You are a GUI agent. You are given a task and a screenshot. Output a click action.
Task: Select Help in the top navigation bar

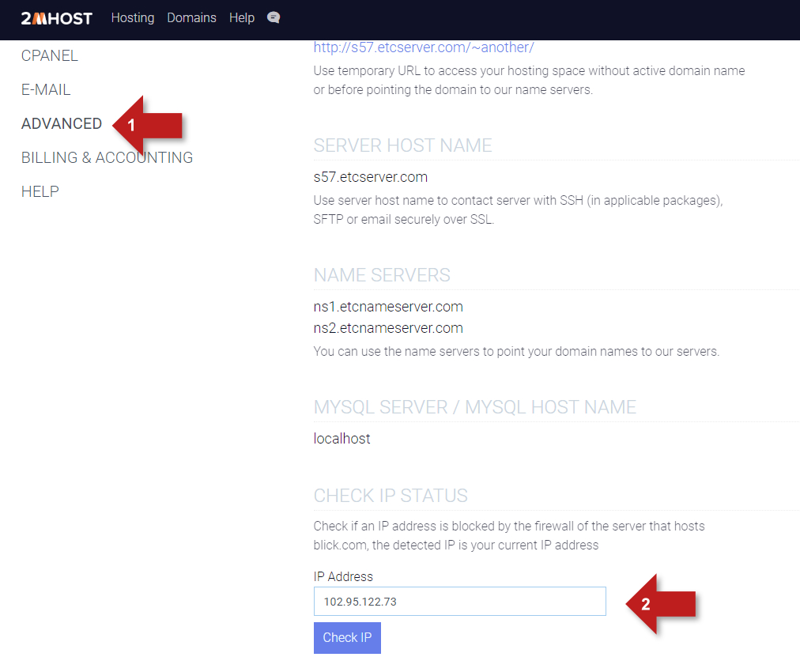(242, 17)
